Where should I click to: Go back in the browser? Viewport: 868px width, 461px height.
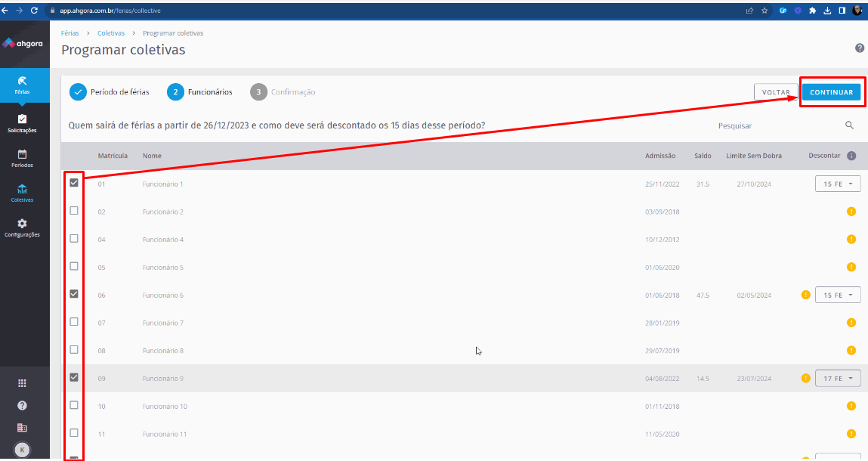click(x=5, y=11)
